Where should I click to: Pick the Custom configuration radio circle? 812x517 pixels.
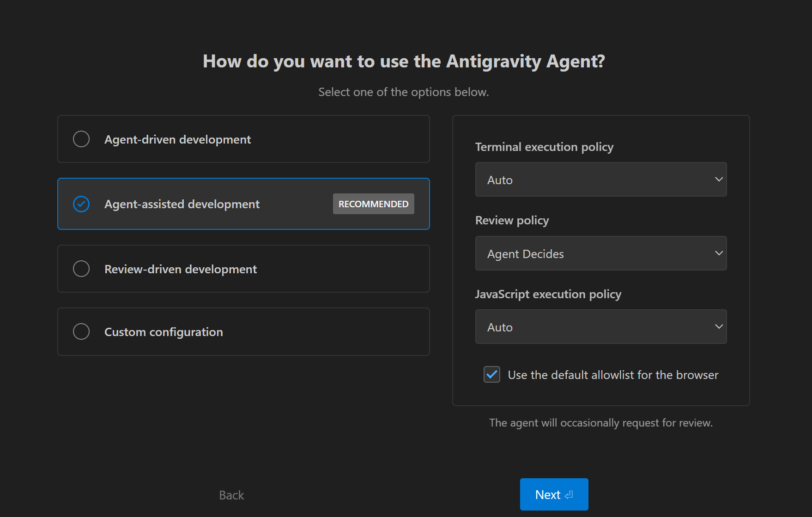pyautogui.click(x=81, y=331)
